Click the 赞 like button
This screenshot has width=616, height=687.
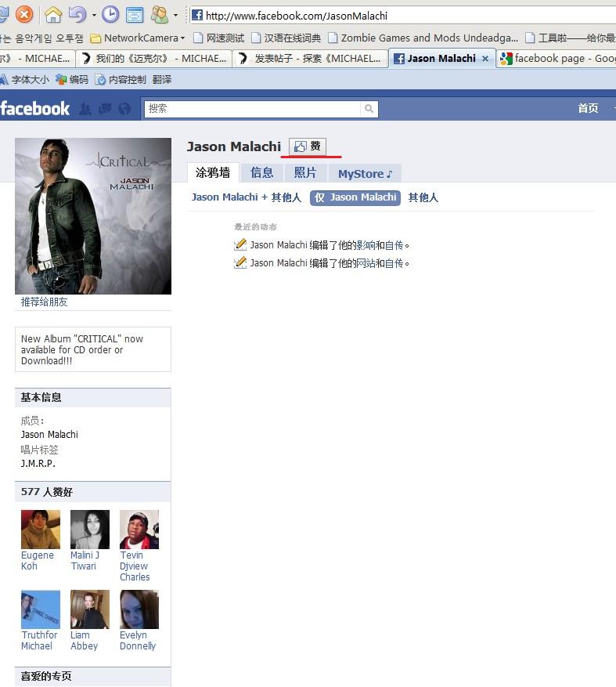[308, 146]
